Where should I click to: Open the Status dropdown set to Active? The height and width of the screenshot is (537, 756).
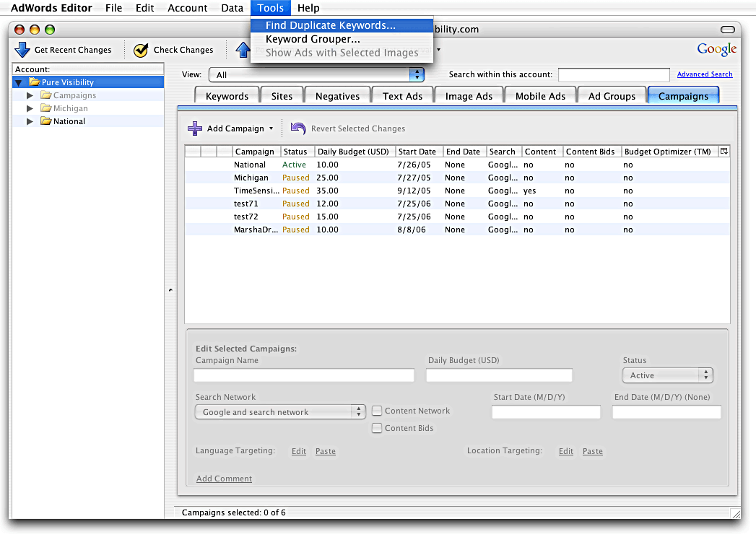click(667, 375)
